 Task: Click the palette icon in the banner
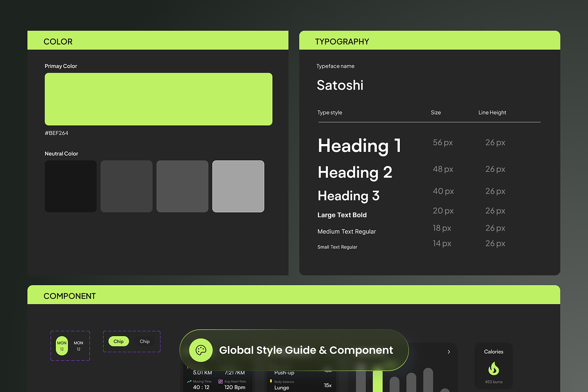click(x=201, y=350)
